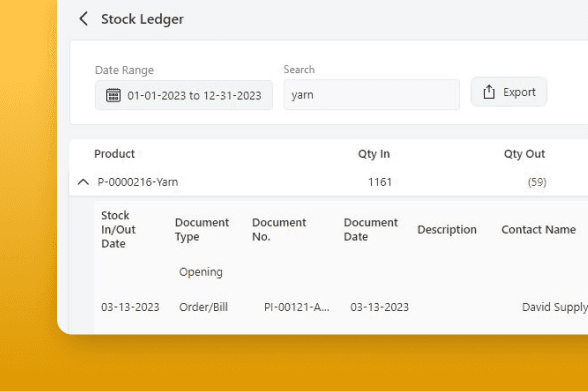
Task: Collapse the P-0000216-Yarn row
Action: pos(83,182)
